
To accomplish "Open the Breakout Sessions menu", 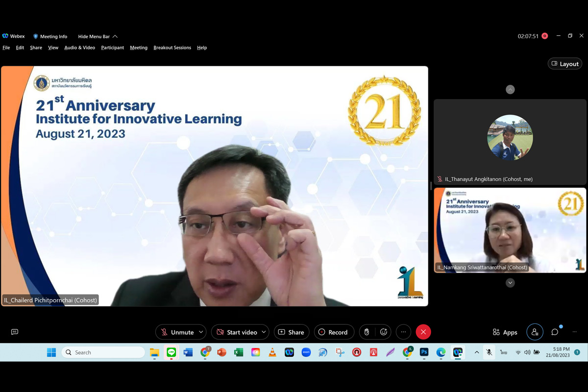I will (172, 48).
